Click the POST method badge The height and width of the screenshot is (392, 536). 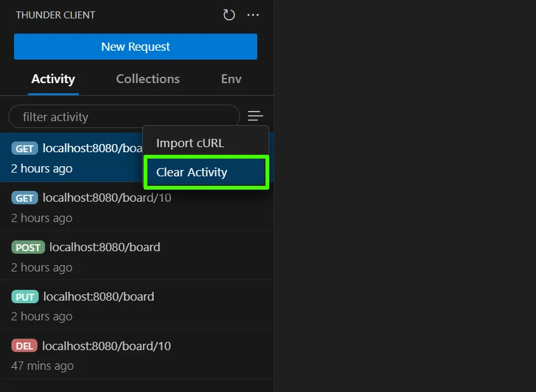click(x=28, y=247)
